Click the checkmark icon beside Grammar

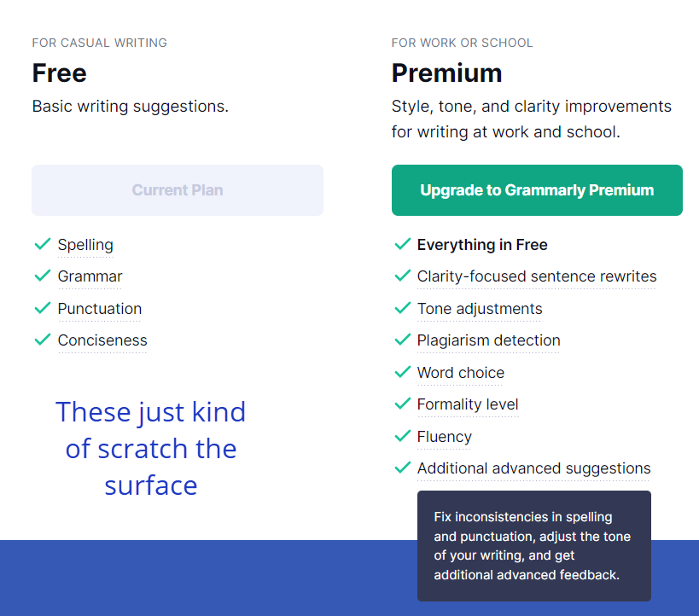click(43, 276)
